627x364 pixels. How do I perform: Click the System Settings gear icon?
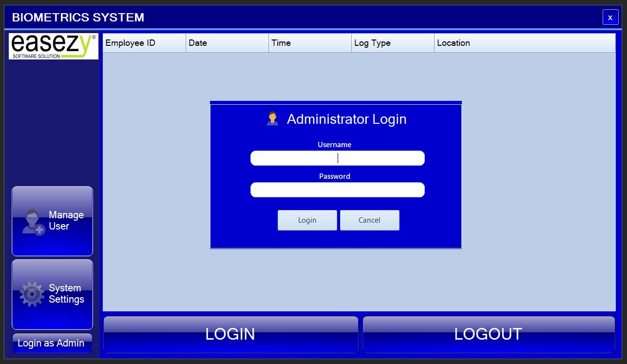[32, 294]
